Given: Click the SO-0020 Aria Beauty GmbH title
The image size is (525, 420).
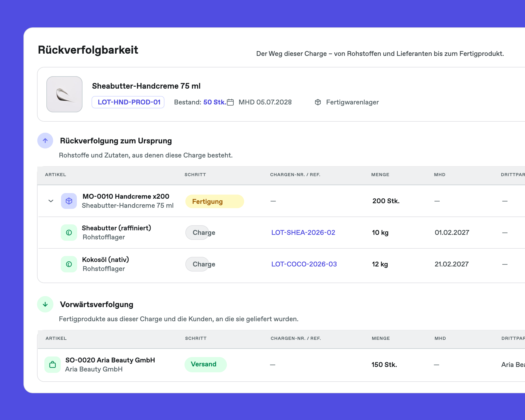Looking at the screenshot, I should tap(110, 360).
